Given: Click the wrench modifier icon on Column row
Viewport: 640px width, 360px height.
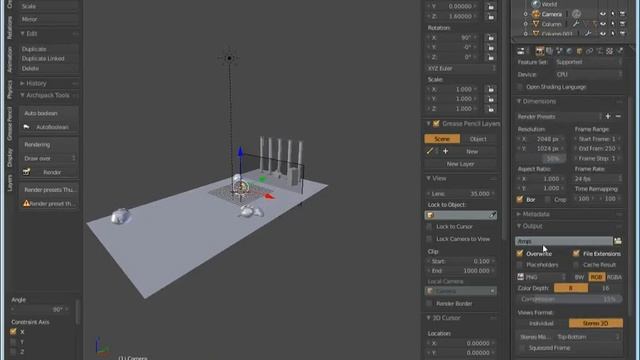Looking at the screenshot, I should (x=576, y=24).
